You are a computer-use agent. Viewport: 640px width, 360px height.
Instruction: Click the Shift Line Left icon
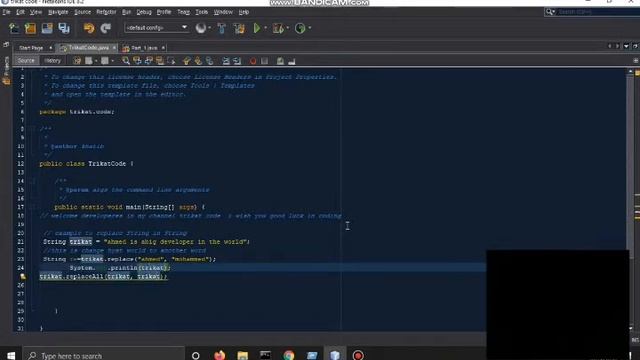coord(226,61)
